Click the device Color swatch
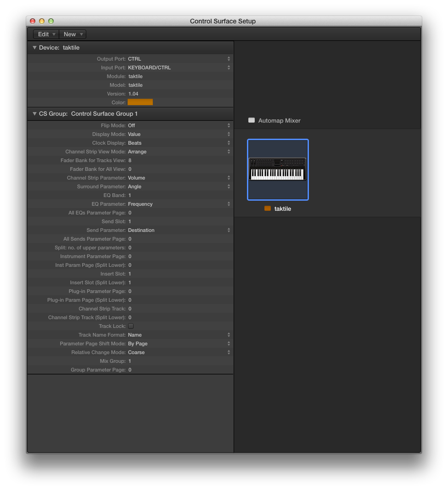The image size is (448, 490). (x=140, y=102)
